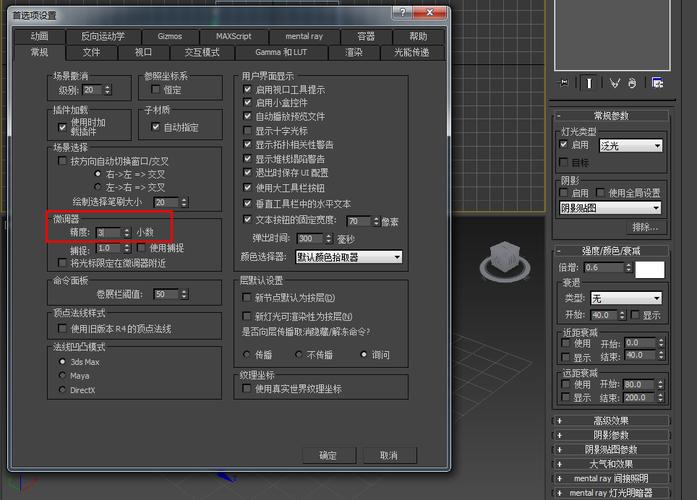Open the 渲染 tab
This screenshot has width=697, height=500.
coord(354,52)
